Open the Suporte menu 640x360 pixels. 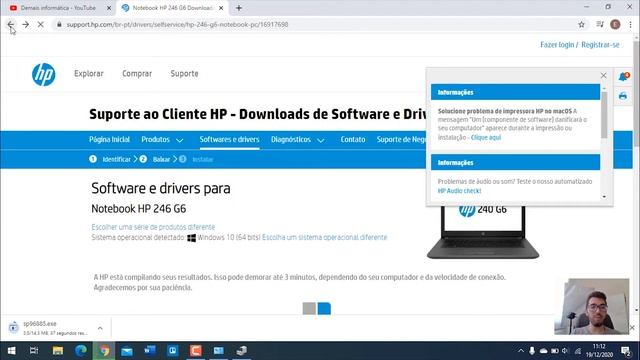point(184,73)
